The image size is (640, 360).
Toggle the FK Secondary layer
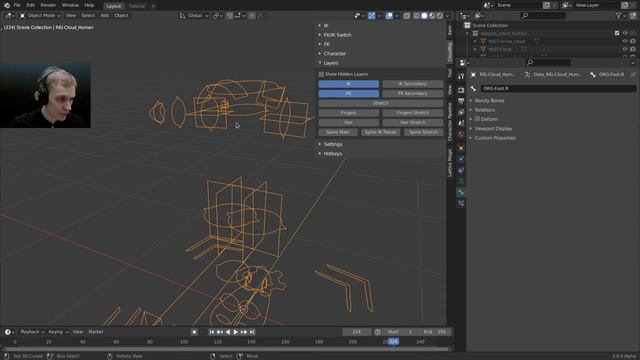[x=413, y=93]
